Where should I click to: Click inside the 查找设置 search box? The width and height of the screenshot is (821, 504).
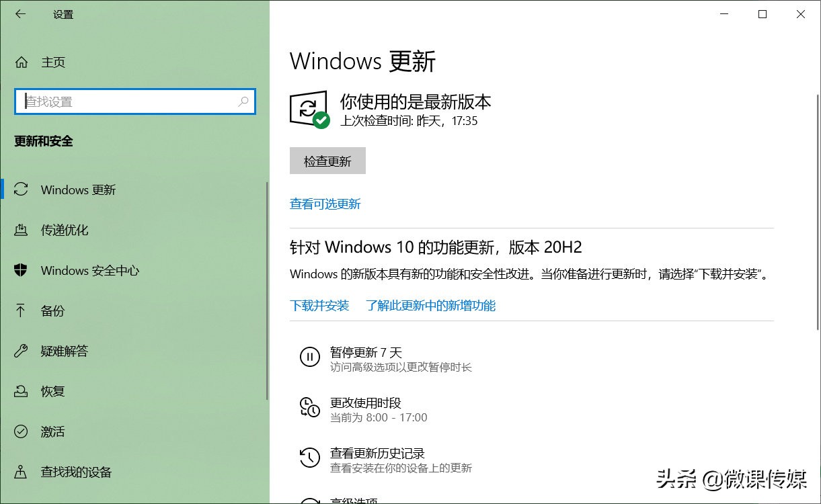click(x=134, y=101)
